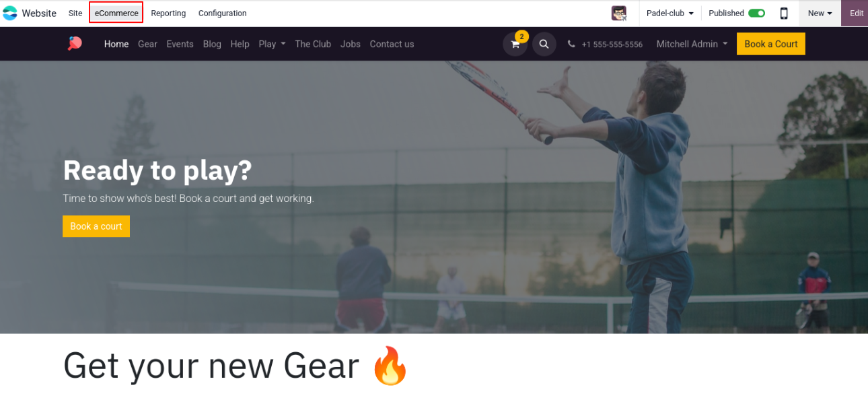The image size is (868, 404).
Task: Click the yellow Book a Court button
Action: pyautogui.click(x=771, y=44)
